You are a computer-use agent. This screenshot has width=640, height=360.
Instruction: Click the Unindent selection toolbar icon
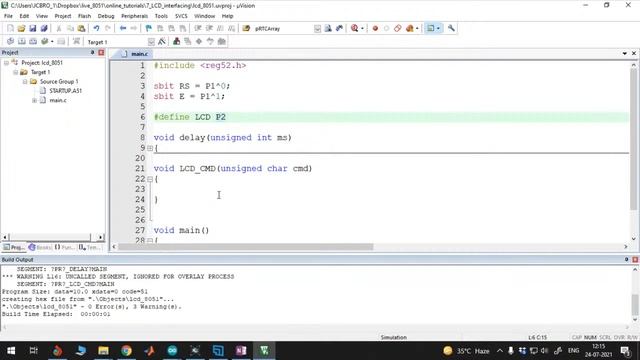pos(209,28)
